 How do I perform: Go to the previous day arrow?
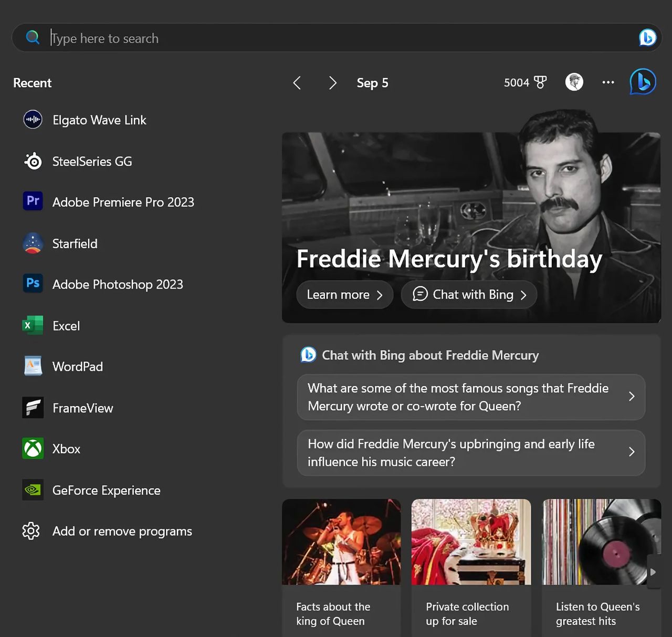tap(297, 83)
